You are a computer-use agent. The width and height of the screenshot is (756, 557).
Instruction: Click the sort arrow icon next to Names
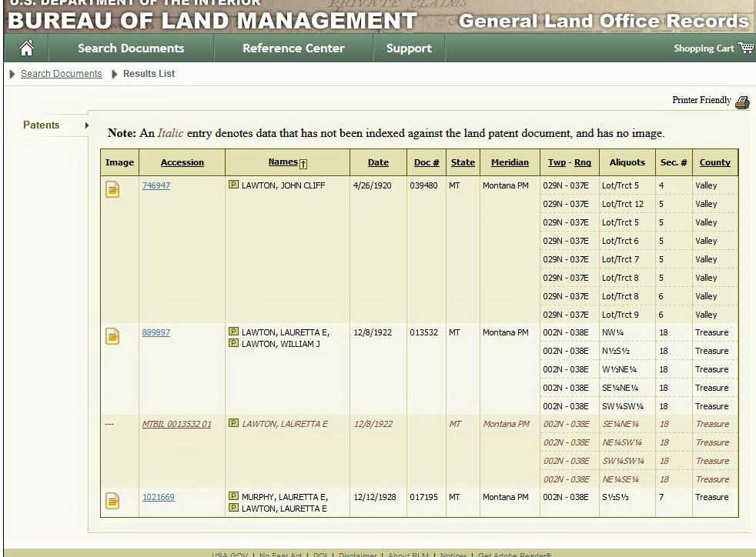(x=303, y=164)
